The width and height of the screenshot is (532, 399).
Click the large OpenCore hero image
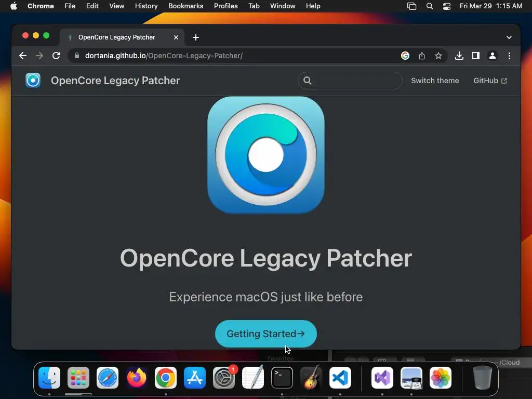[266, 155]
